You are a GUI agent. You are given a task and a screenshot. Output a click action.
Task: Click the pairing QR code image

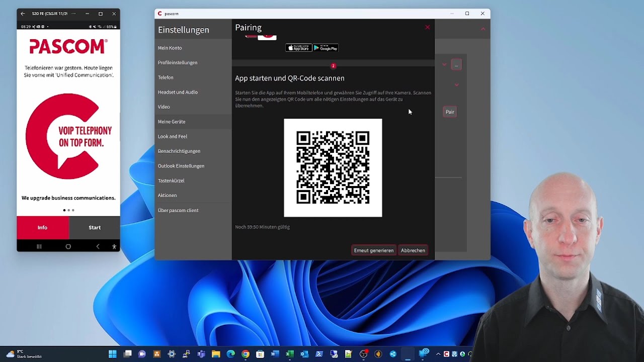coord(333,168)
